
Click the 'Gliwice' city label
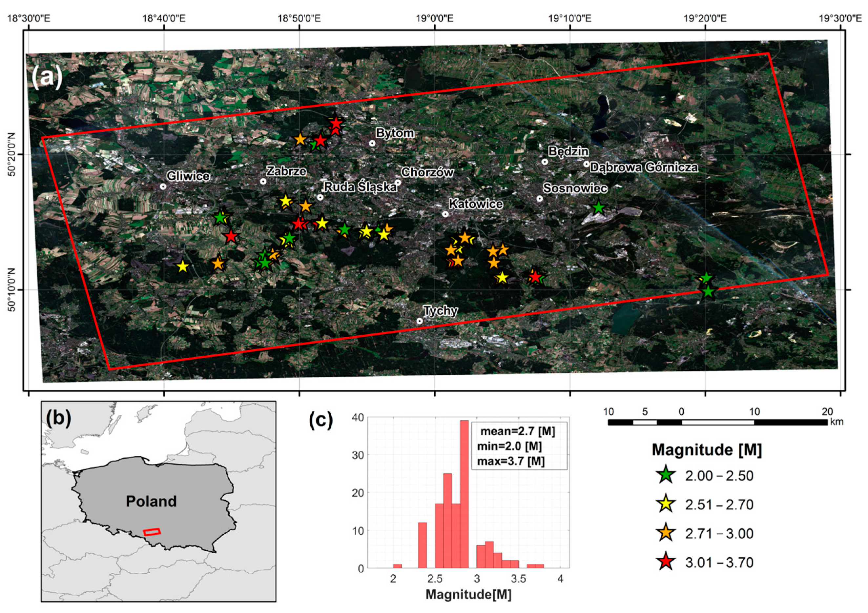(188, 176)
